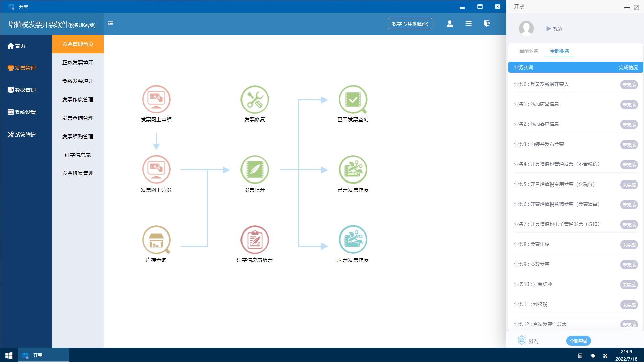Open 库存查询 icon
Viewport: 644px width, 362px height.
pos(156,240)
